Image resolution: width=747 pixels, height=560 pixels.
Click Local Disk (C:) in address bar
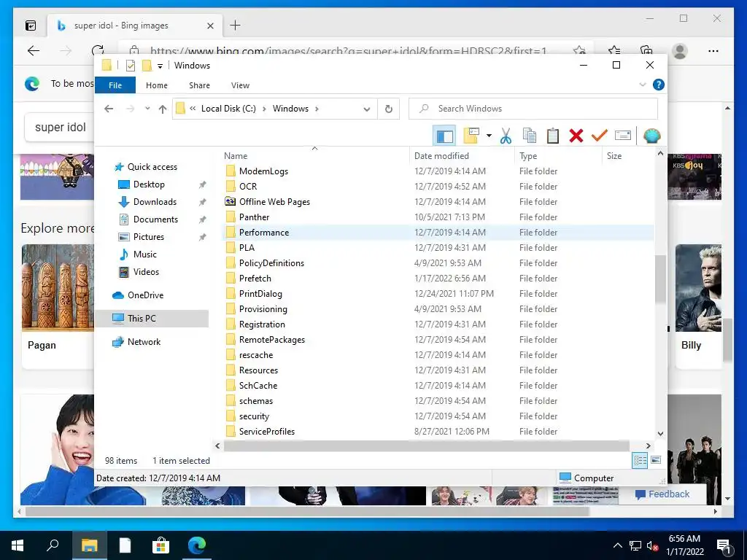click(228, 109)
